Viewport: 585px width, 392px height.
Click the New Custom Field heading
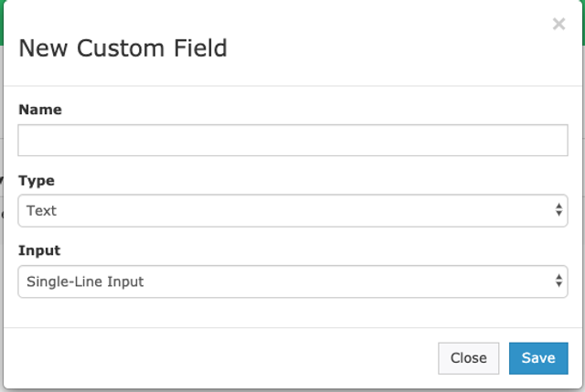(x=122, y=48)
